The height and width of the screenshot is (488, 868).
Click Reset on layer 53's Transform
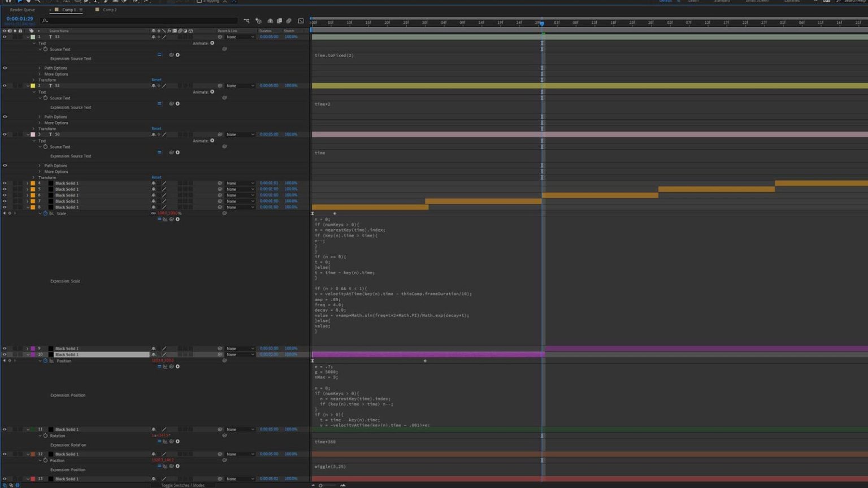[x=156, y=80]
